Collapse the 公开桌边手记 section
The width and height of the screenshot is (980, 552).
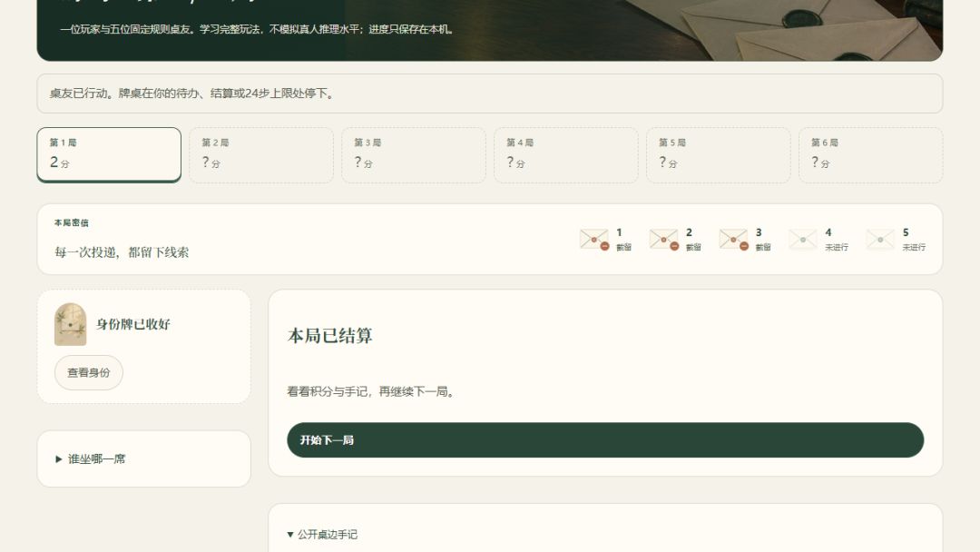[x=322, y=535]
